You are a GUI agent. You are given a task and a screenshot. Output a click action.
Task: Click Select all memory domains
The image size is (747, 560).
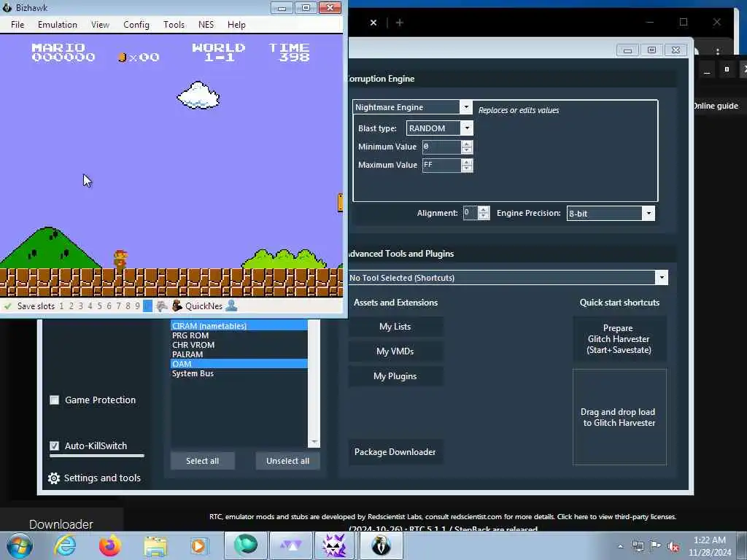203,461
